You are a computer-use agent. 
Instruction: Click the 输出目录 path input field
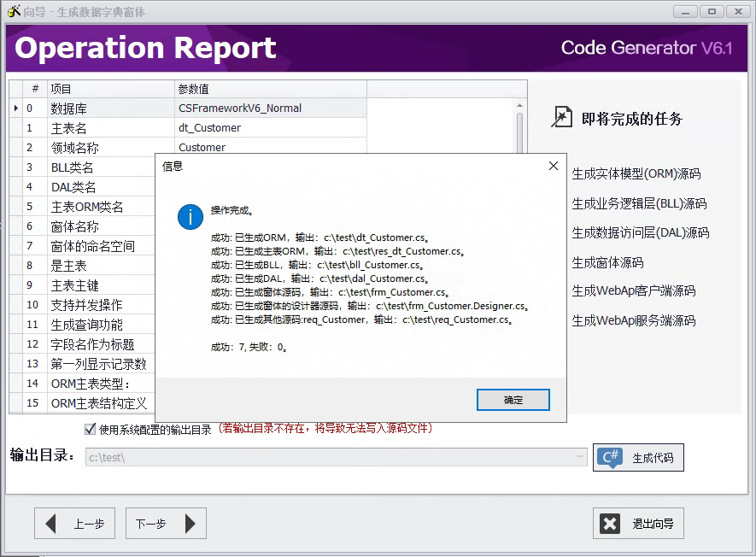tap(337, 457)
